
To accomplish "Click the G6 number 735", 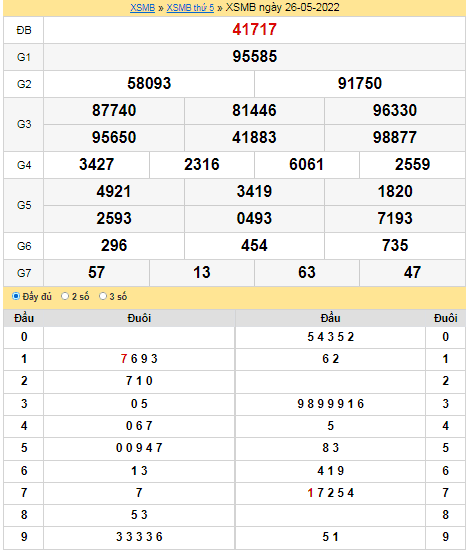I will pyautogui.click(x=395, y=245).
